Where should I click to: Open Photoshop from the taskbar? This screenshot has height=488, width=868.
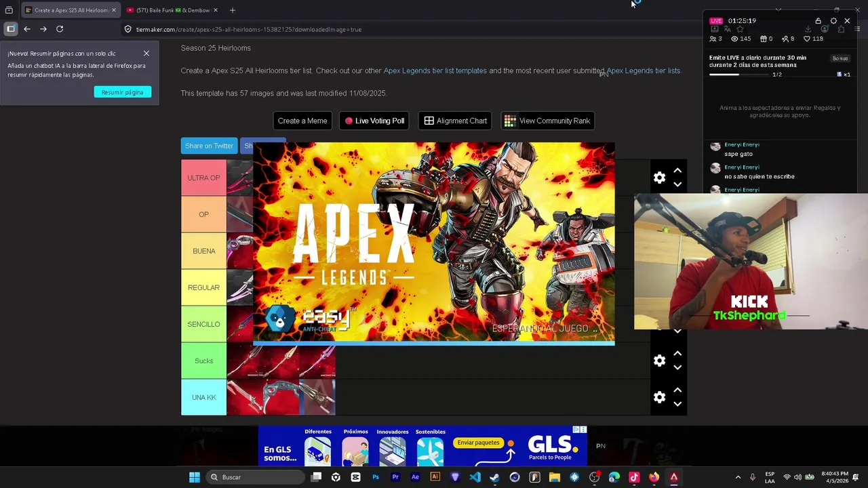[x=376, y=477]
